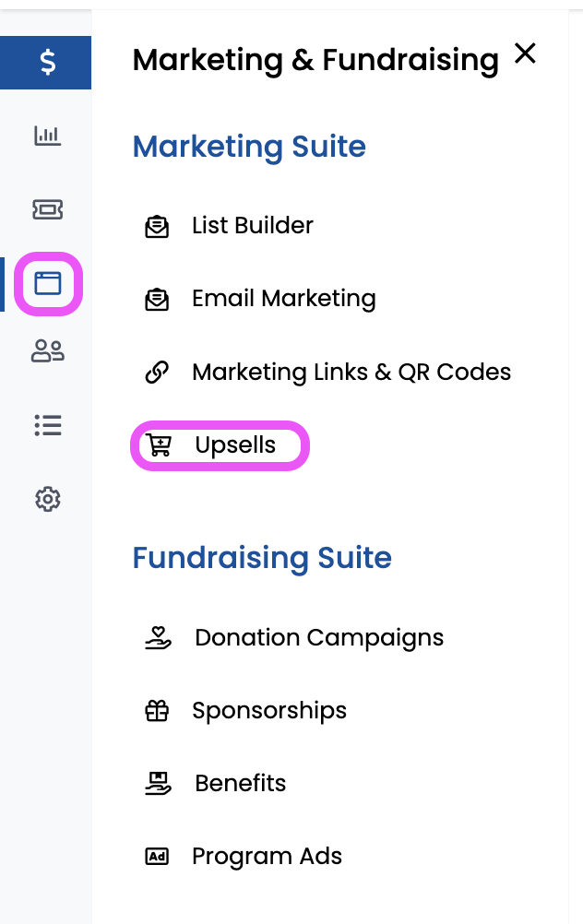583x924 pixels.
Task: Open the people icon in sidebar
Action: 47,351
